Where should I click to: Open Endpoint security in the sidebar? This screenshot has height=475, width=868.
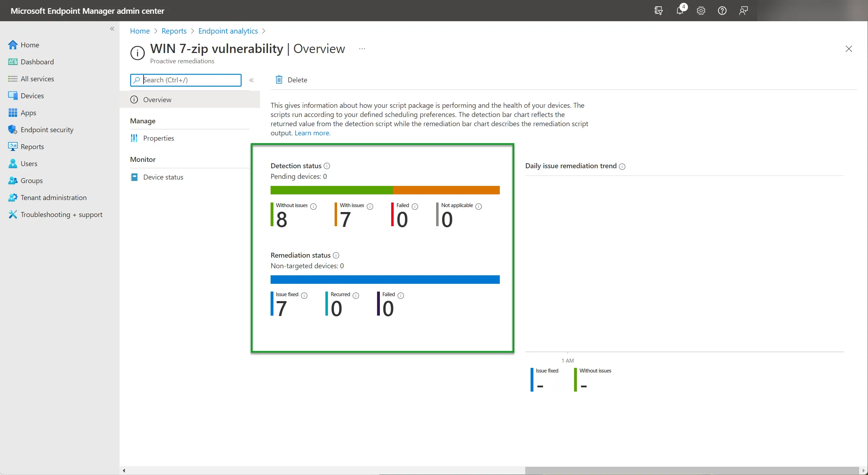[40, 130]
